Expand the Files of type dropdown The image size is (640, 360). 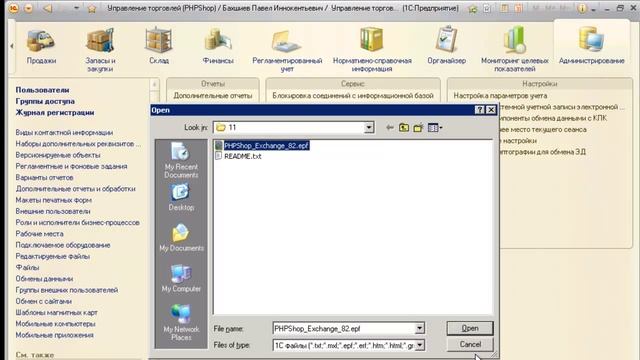pyautogui.click(x=420, y=345)
